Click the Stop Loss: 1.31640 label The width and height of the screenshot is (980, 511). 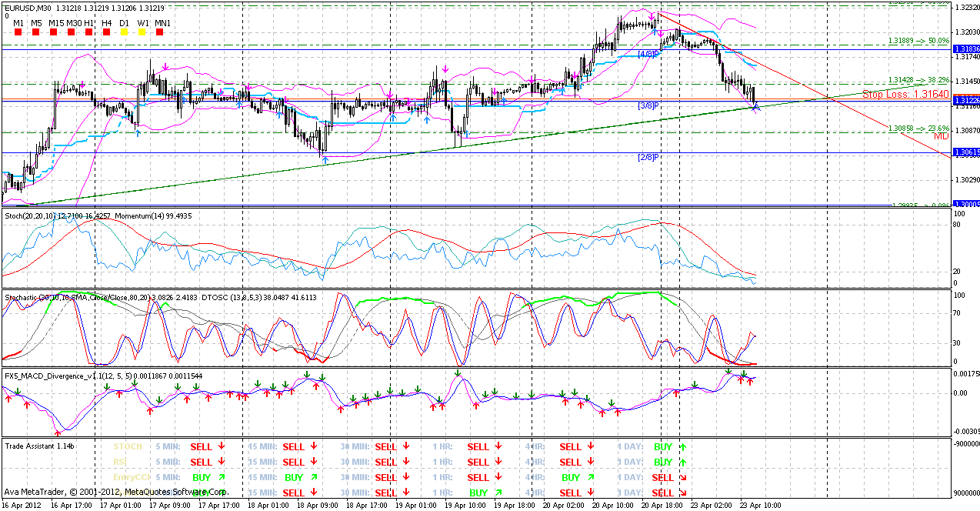(905, 94)
